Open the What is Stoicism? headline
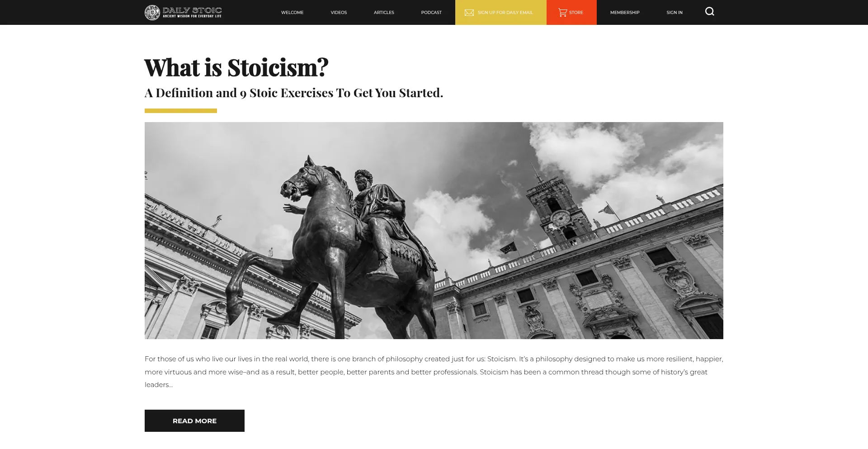Viewport: 868px width, 449px height. (x=236, y=67)
